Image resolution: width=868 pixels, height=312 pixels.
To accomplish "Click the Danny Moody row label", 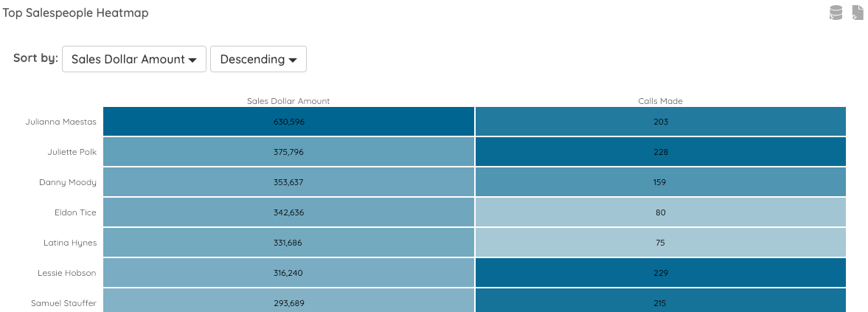I will (68, 182).
